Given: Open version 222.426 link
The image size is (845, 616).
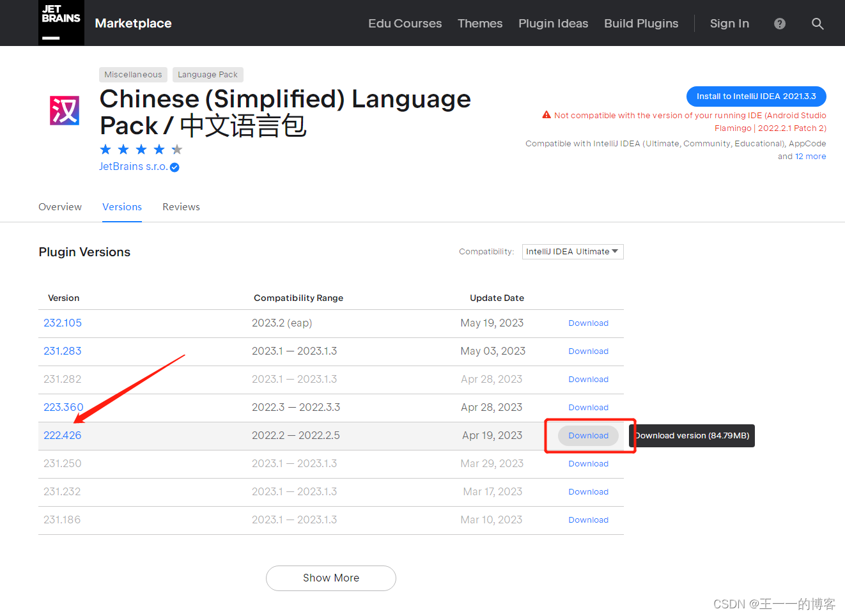Looking at the screenshot, I should coord(63,436).
